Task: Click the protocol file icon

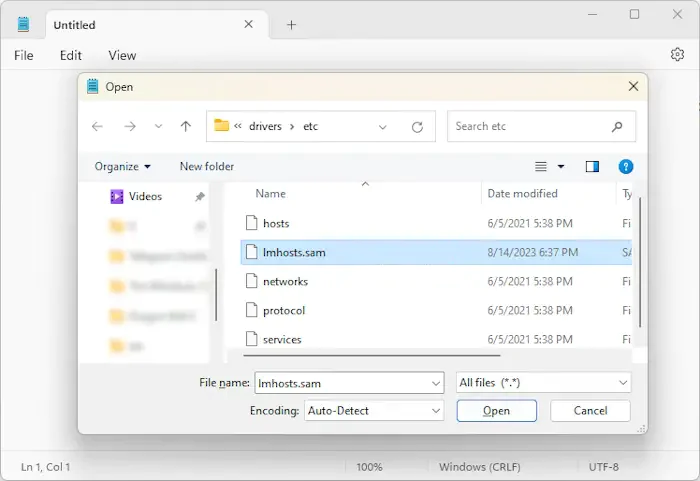Action: [252, 310]
